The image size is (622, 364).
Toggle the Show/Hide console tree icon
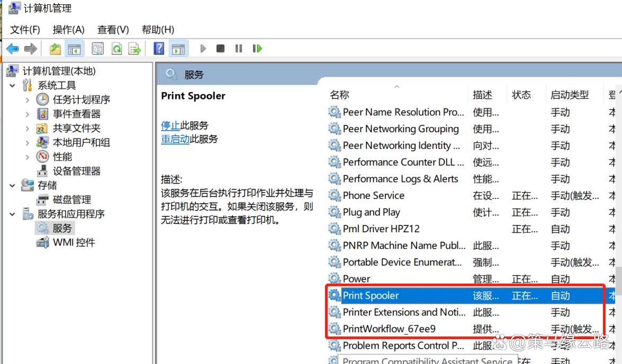(x=74, y=49)
